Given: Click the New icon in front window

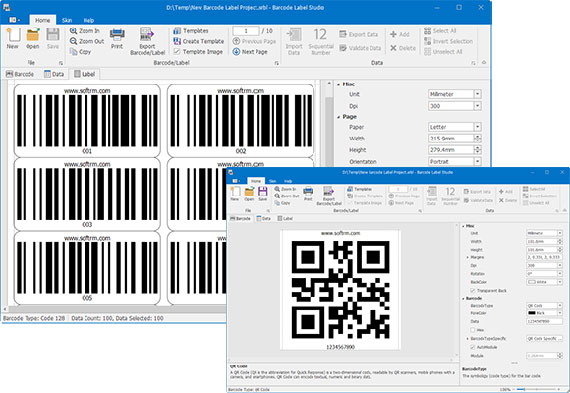Looking at the screenshot, I should click(235, 194).
